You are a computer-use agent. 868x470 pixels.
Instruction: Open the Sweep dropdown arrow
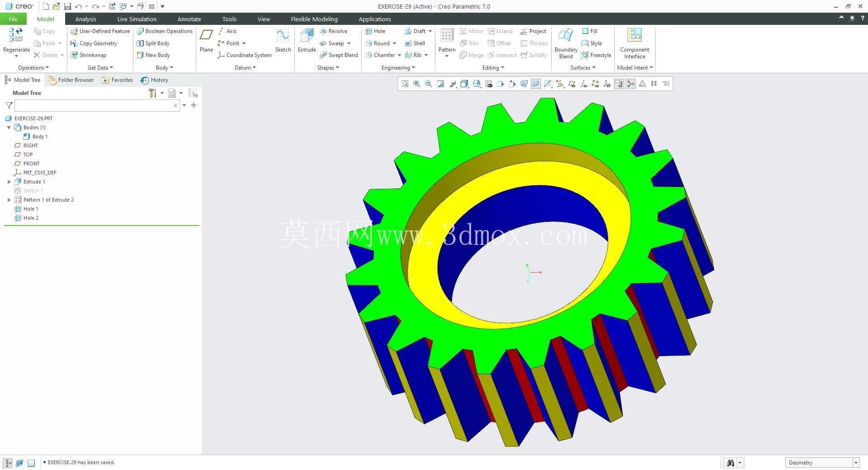coord(349,43)
